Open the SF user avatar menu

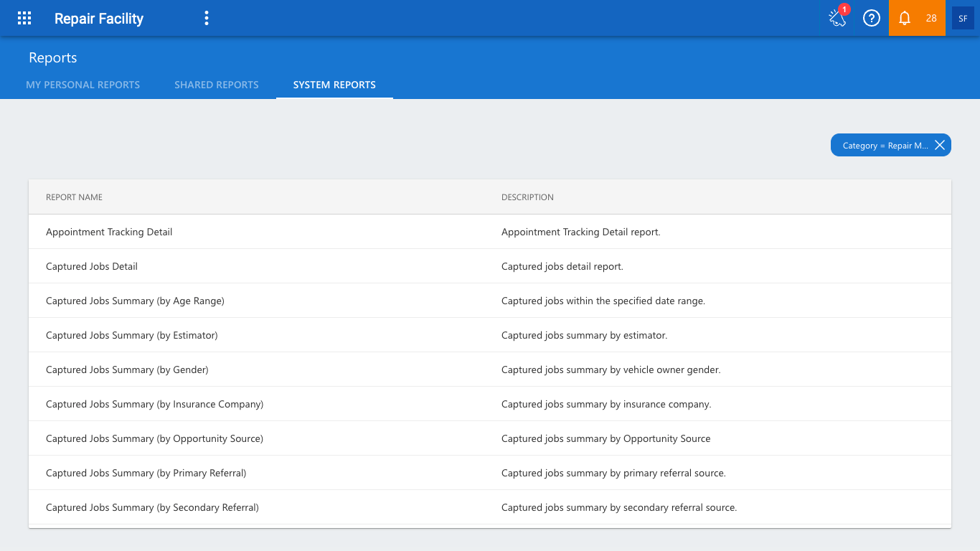[963, 19]
